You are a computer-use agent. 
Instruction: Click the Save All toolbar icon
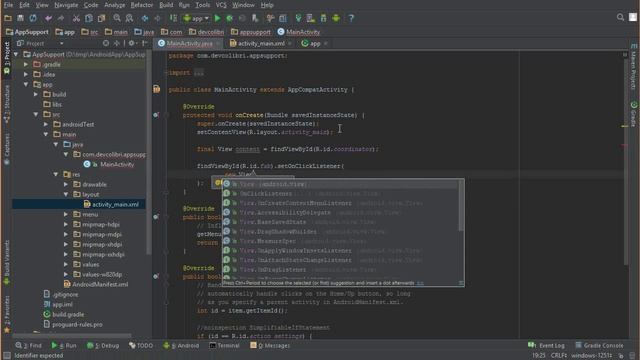[20, 18]
